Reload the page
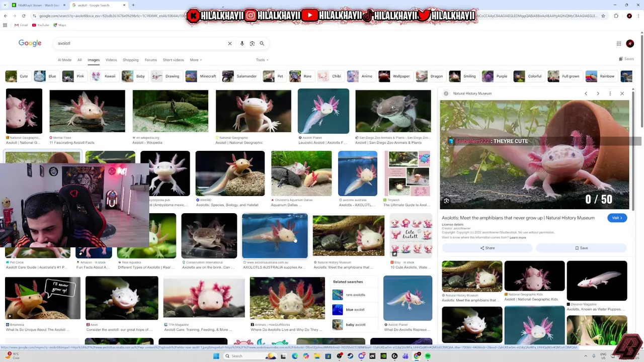Screen dimensions: 644x362 coord(23,16)
